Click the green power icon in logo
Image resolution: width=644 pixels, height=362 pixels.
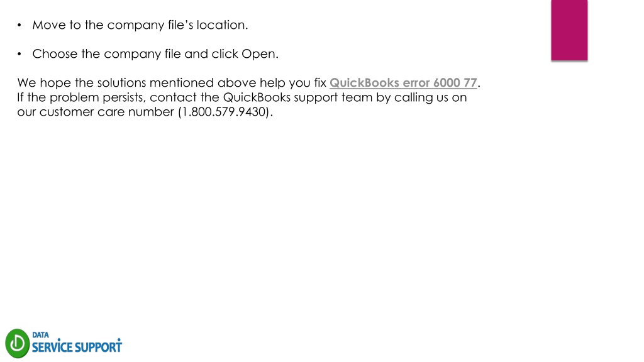(x=17, y=343)
